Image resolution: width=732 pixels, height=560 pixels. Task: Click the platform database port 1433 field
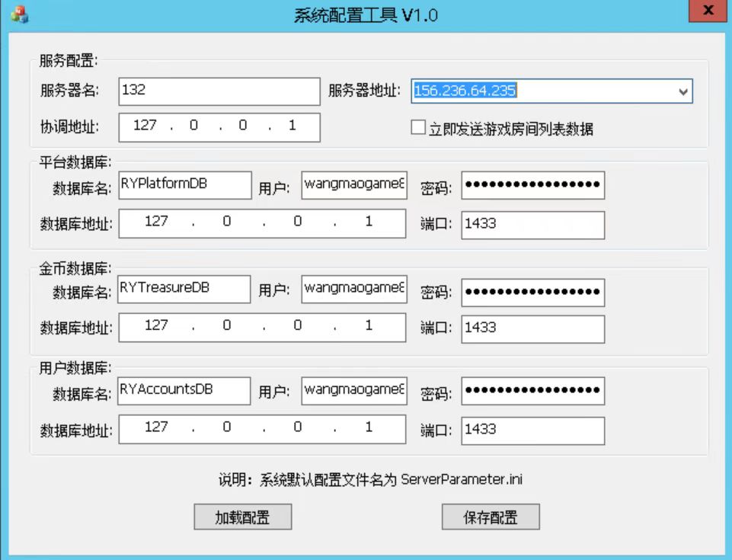coord(532,226)
